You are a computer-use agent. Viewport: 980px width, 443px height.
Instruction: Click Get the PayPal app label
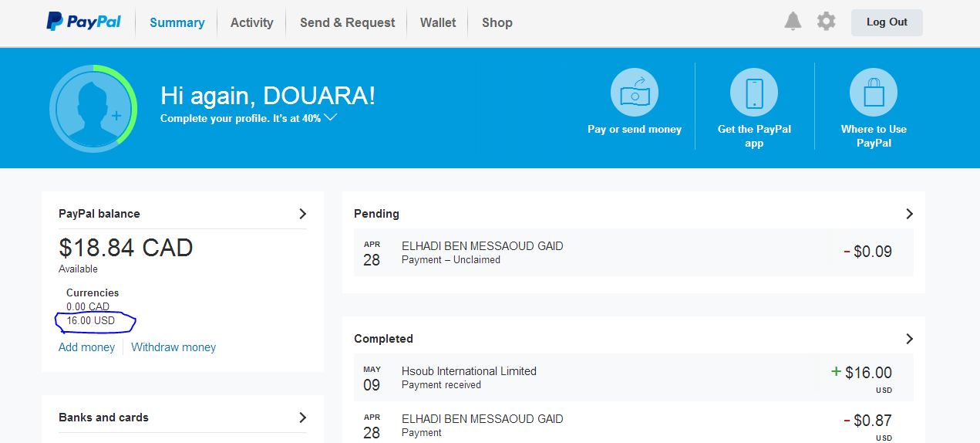coord(754,136)
